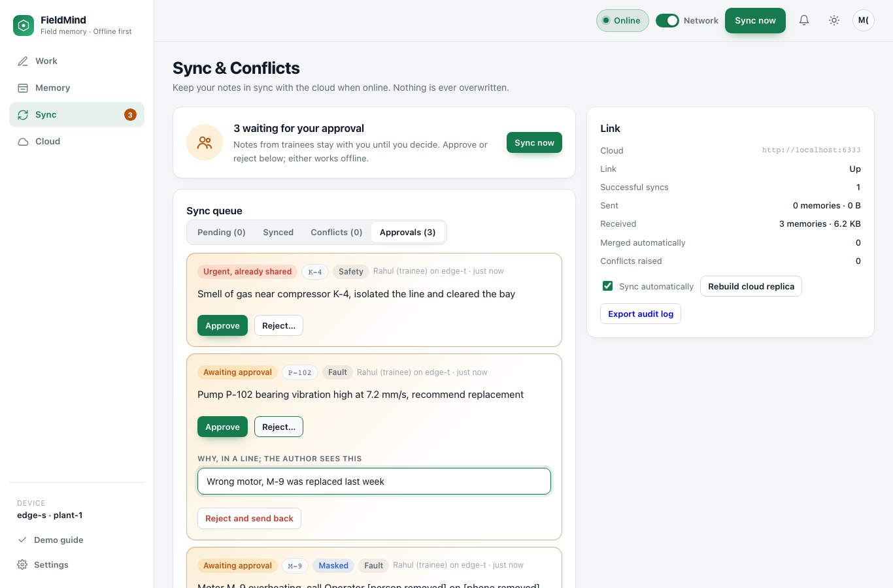Screen dimensions: 893x588
Task: Toggle Reject on the Pump P-102 note
Action: [x=278, y=427]
